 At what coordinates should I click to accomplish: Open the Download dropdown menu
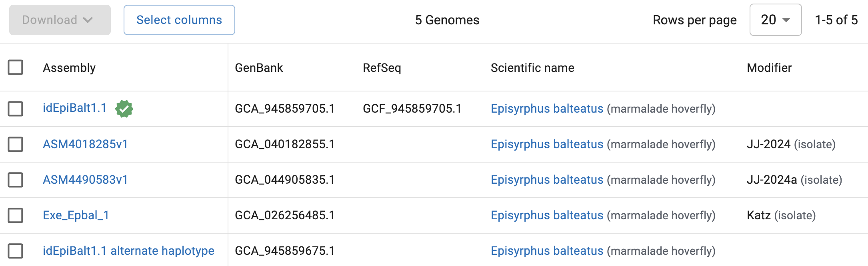[x=60, y=20]
